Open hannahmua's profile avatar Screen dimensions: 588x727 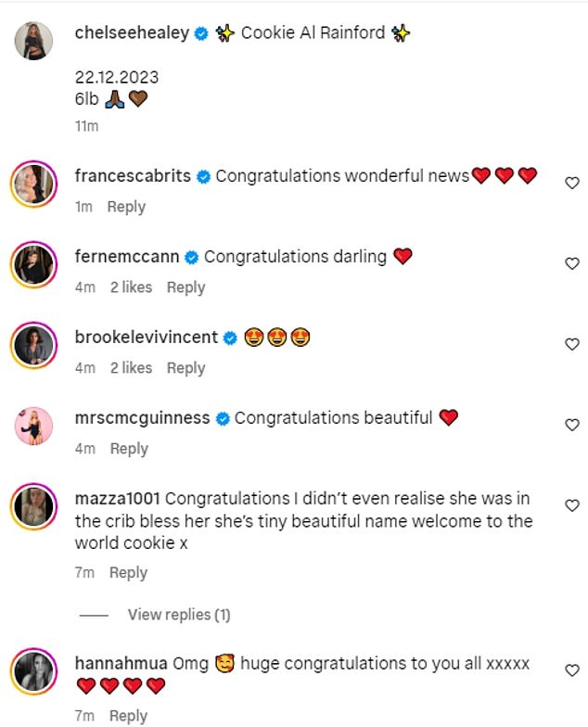tap(33, 671)
